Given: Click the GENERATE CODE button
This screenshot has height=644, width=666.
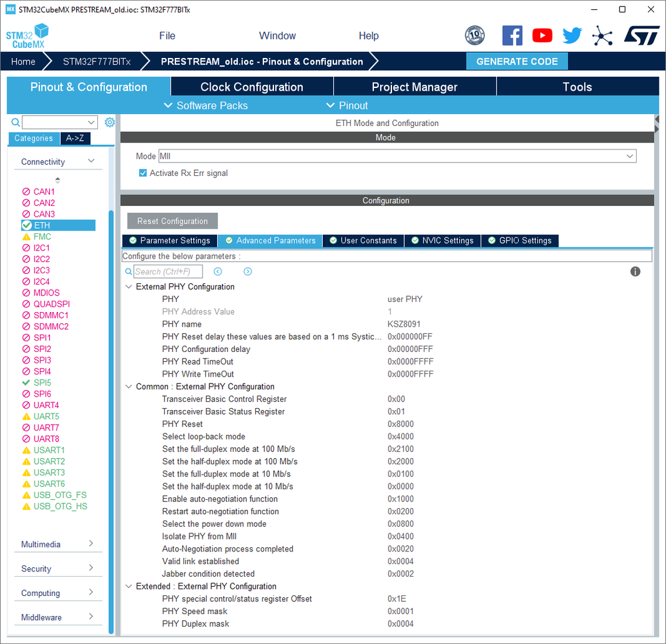Looking at the screenshot, I should pyautogui.click(x=517, y=61).
